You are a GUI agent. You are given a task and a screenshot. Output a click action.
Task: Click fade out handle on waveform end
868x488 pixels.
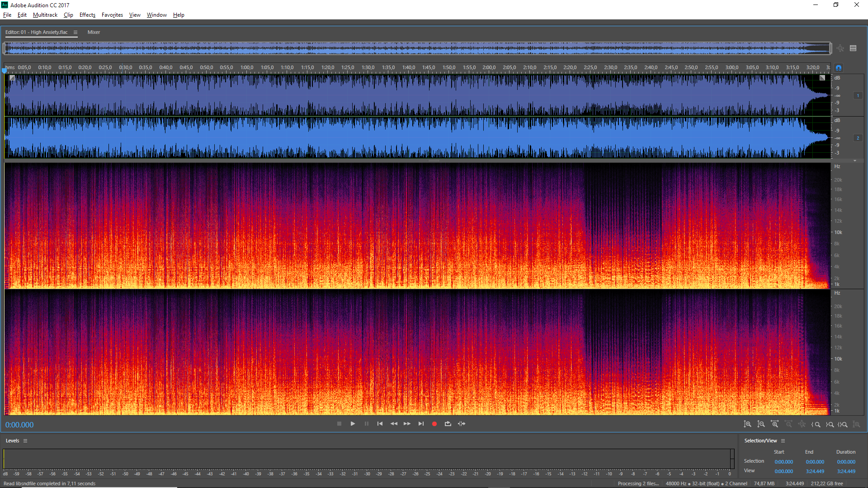coord(822,78)
